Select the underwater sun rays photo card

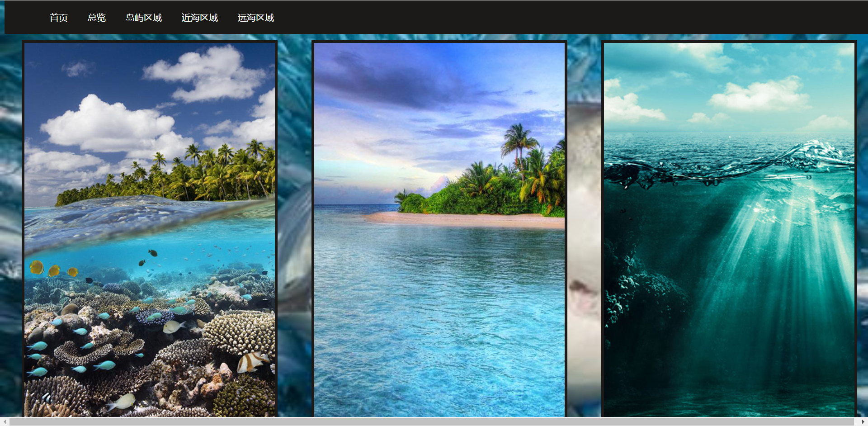729,229
